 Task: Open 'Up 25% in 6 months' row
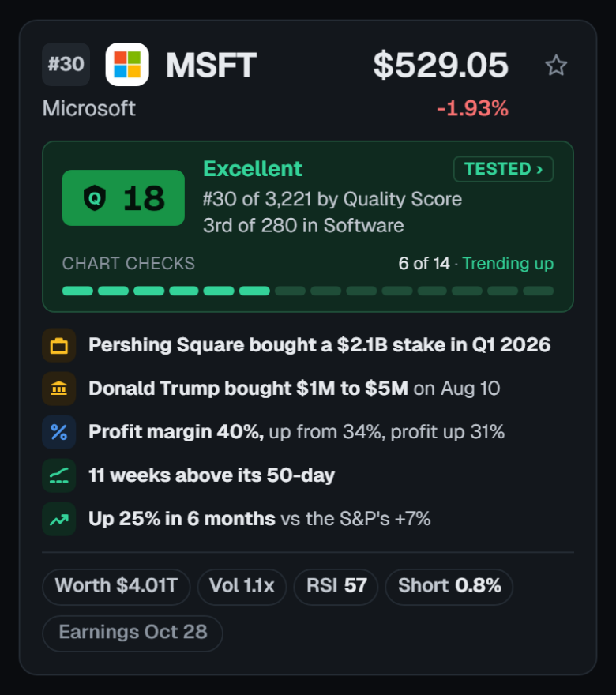[x=308, y=519]
